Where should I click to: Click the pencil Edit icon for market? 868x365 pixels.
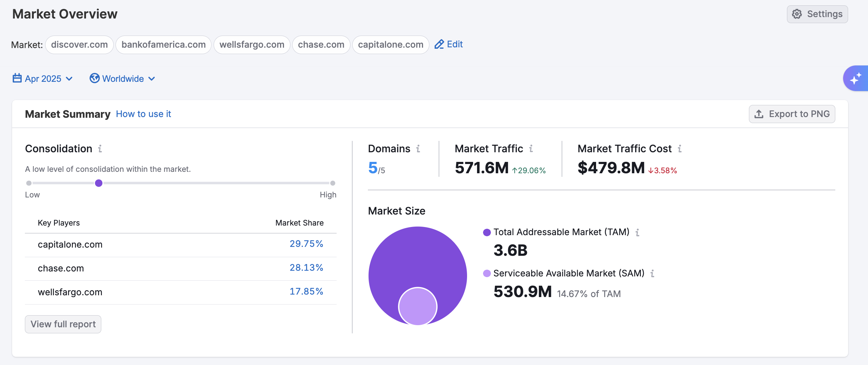coord(439,44)
